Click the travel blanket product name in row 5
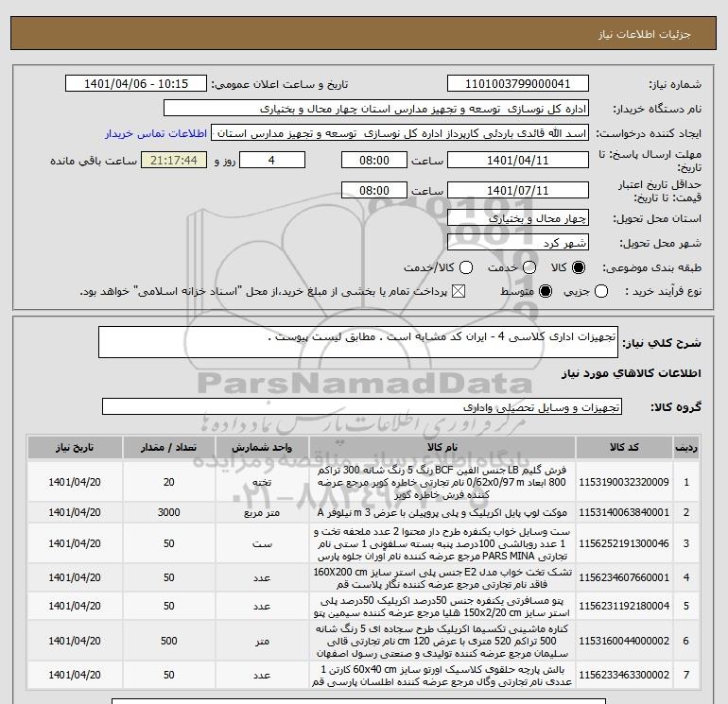Screen dimensions: 728x704 (442, 607)
